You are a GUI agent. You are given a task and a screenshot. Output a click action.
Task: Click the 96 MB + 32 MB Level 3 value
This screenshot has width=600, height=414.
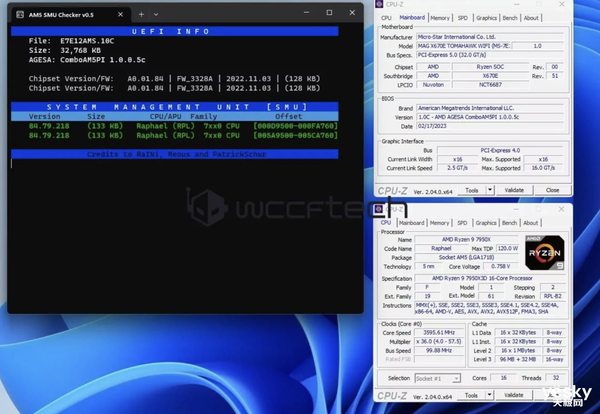coord(518,359)
